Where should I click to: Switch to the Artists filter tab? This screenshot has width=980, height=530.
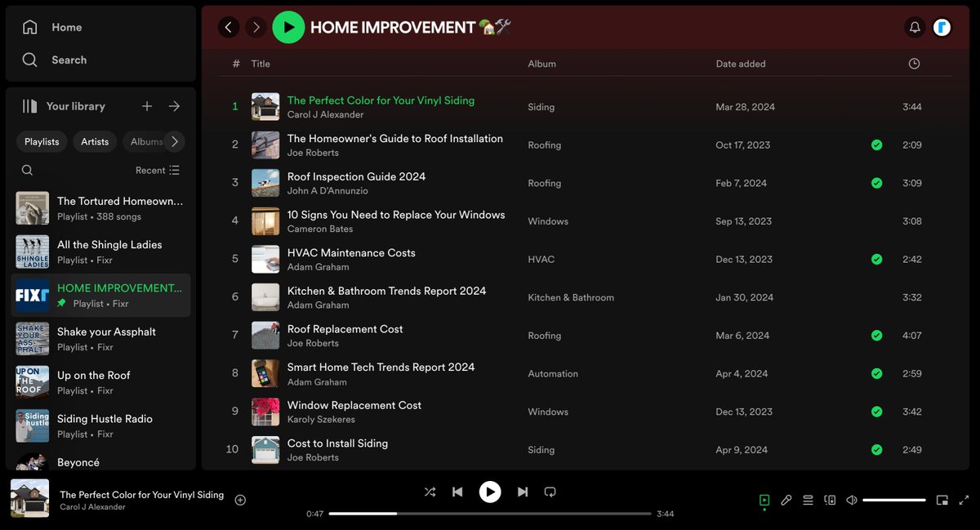94,141
